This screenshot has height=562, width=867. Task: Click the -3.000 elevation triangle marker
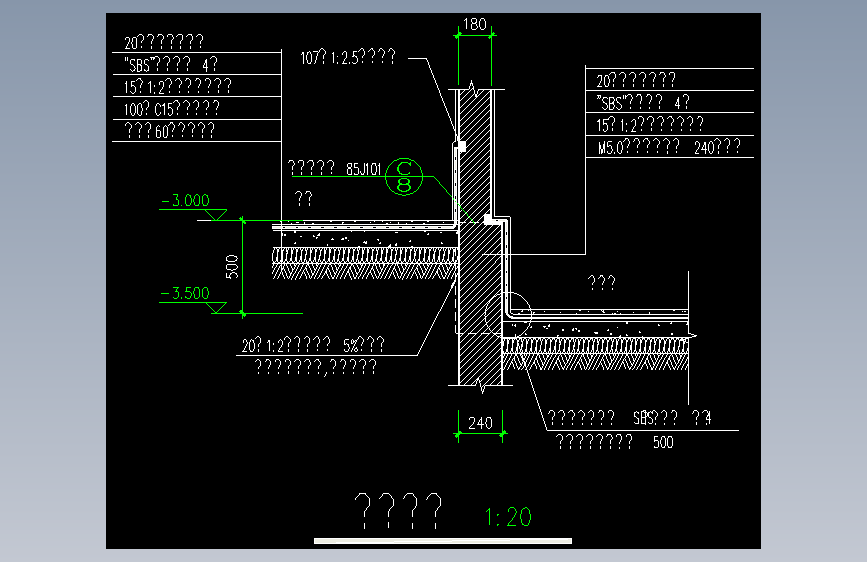pyautogui.click(x=217, y=215)
